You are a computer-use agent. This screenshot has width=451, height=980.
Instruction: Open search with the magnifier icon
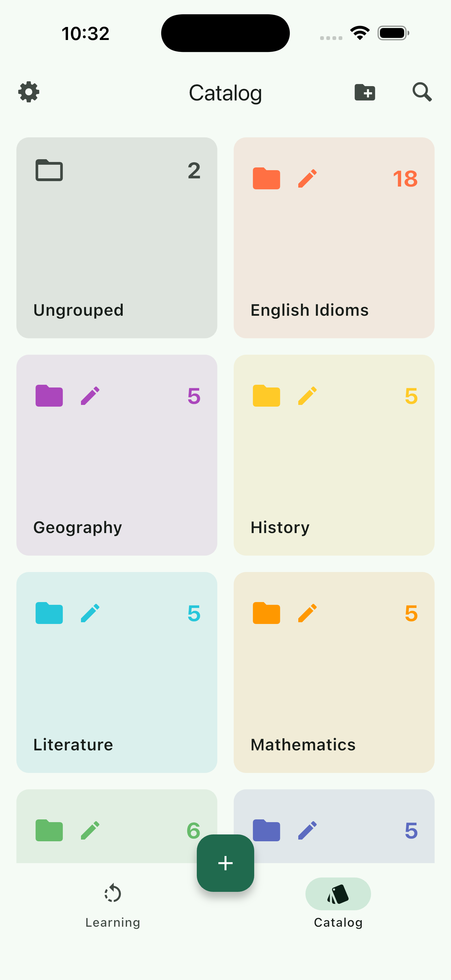coord(422,92)
